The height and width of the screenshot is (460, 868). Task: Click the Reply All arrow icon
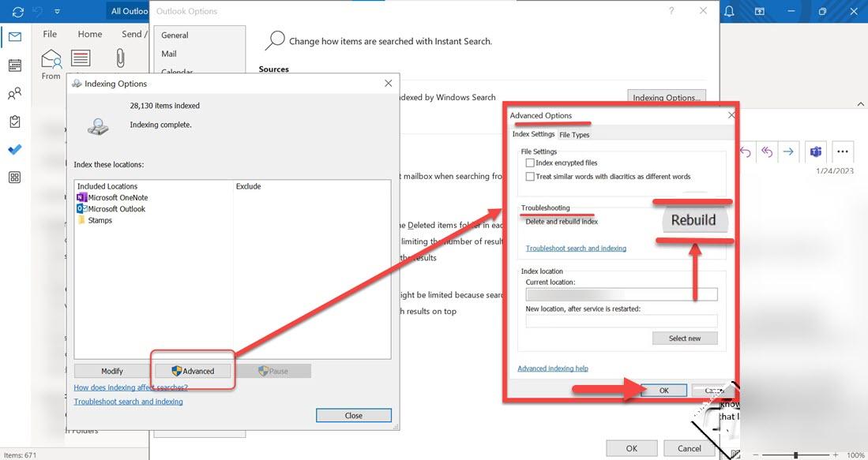[x=767, y=151]
